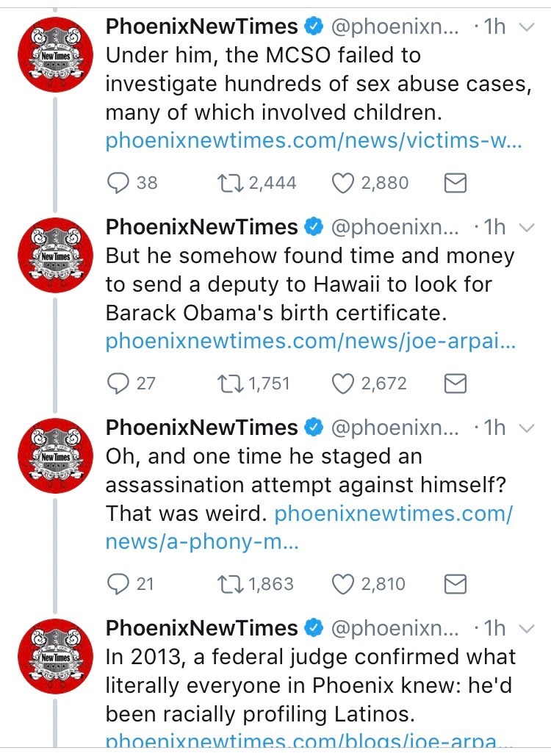Message the staged assassination tweet
The image size is (551, 756).
[456, 584]
